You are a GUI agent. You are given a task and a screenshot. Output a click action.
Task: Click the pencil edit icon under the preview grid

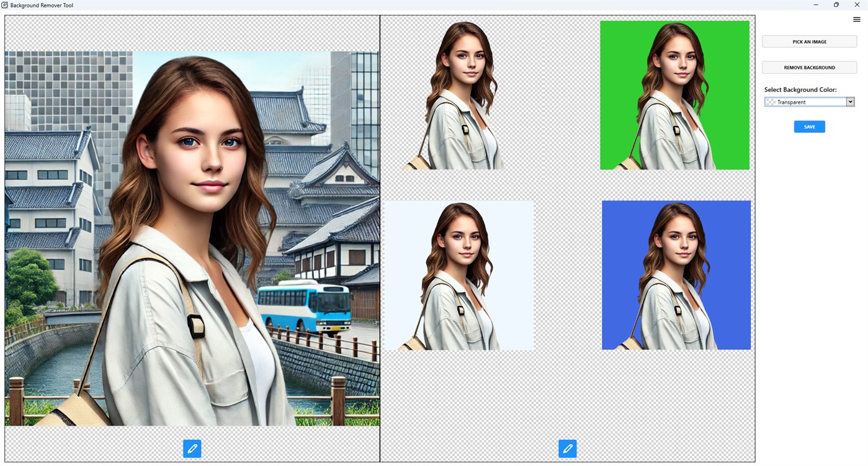tap(567, 448)
